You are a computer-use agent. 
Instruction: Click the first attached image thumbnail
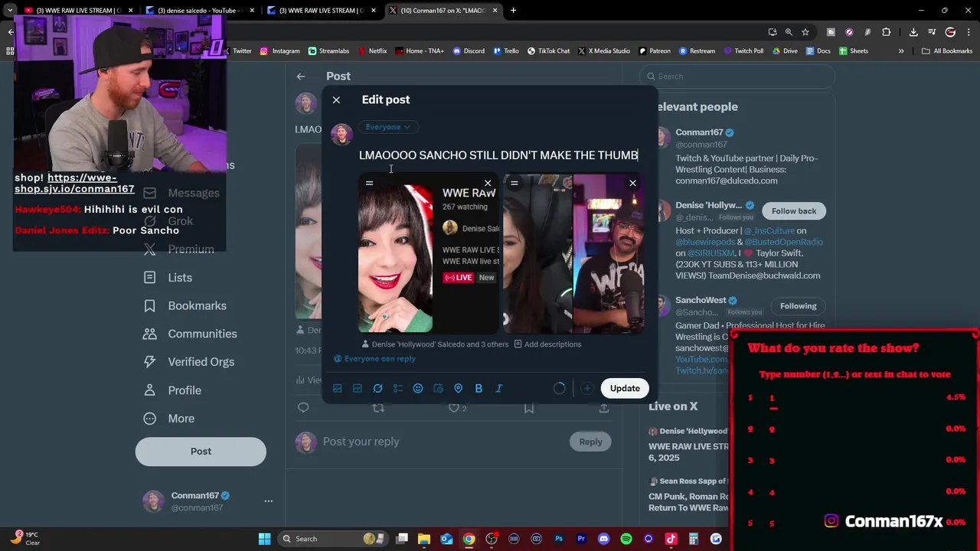pyautogui.click(x=428, y=253)
